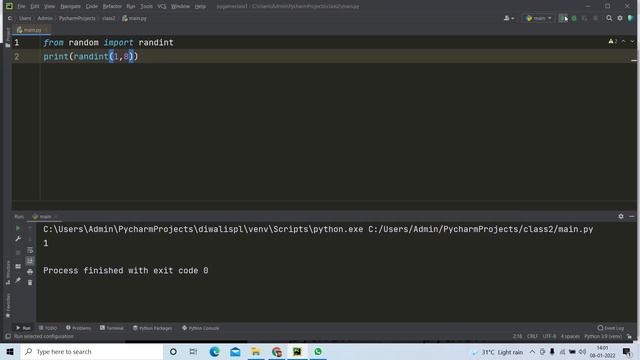Click Admin in the breadcrumb path
Image resolution: width=640 pixels, height=360 pixels.
tap(45, 18)
